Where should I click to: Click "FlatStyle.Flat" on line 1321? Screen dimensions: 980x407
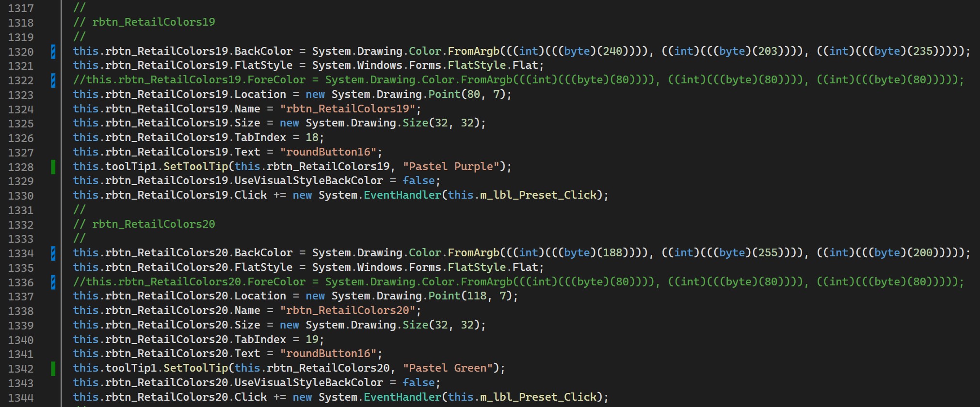[x=493, y=65]
